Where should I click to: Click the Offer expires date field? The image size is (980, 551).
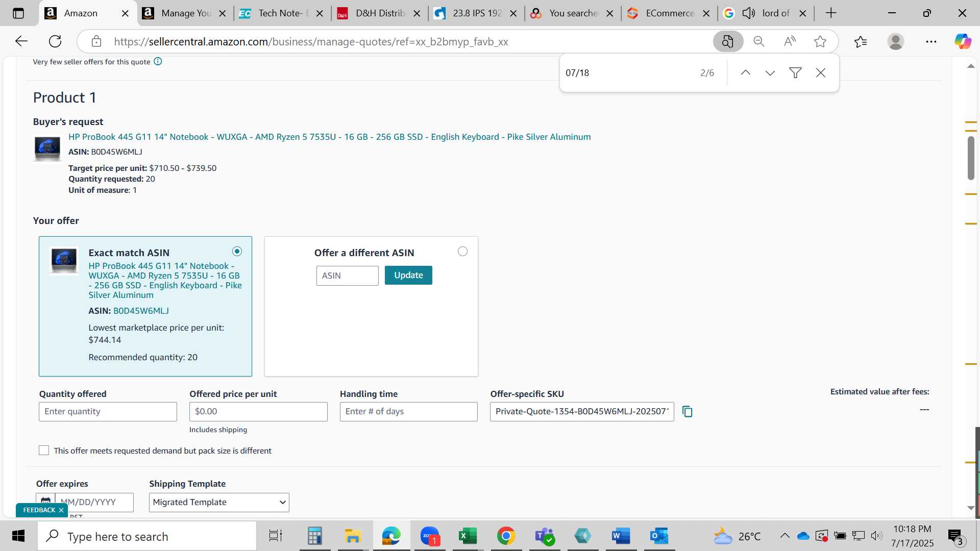tap(94, 503)
